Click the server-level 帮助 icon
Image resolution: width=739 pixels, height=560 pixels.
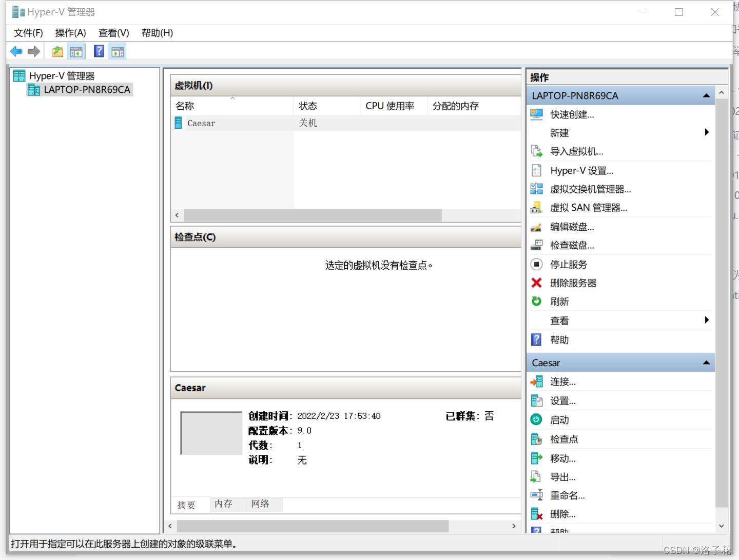click(x=536, y=339)
